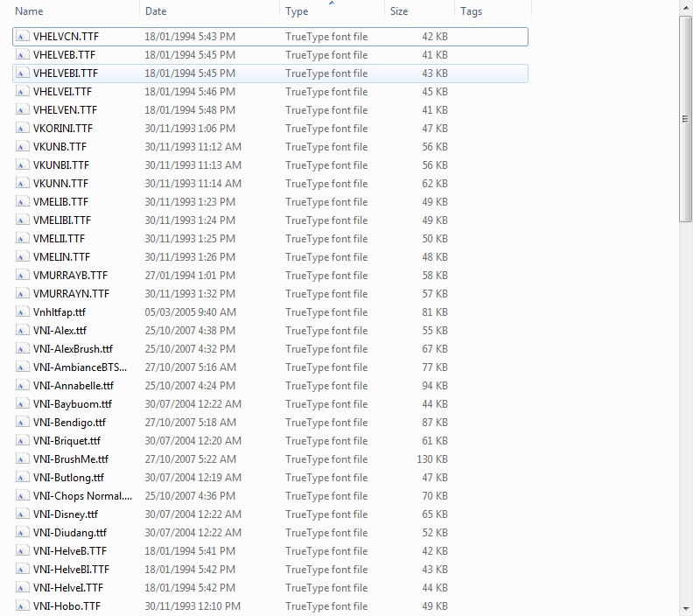The height and width of the screenshot is (616, 693).
Task: Select the VKUNB.TTF font icon
Action: tap(21, 147)
